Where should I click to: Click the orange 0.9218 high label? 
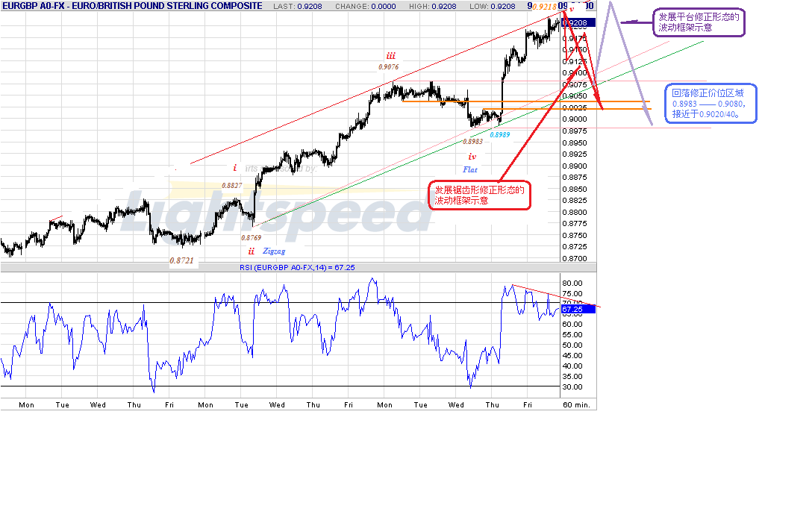[544, 7]
